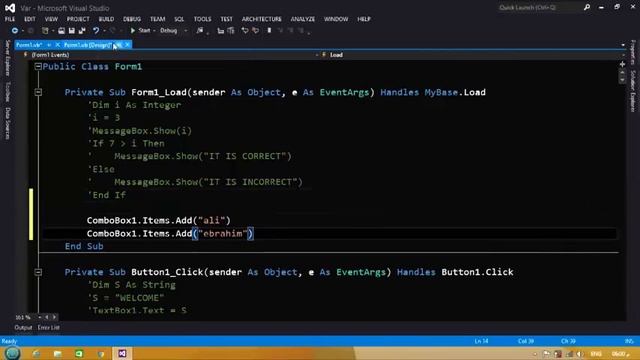Screen dimensions: 640x360
Task: Open the Toolbox side panel
Action: [7, 92]
